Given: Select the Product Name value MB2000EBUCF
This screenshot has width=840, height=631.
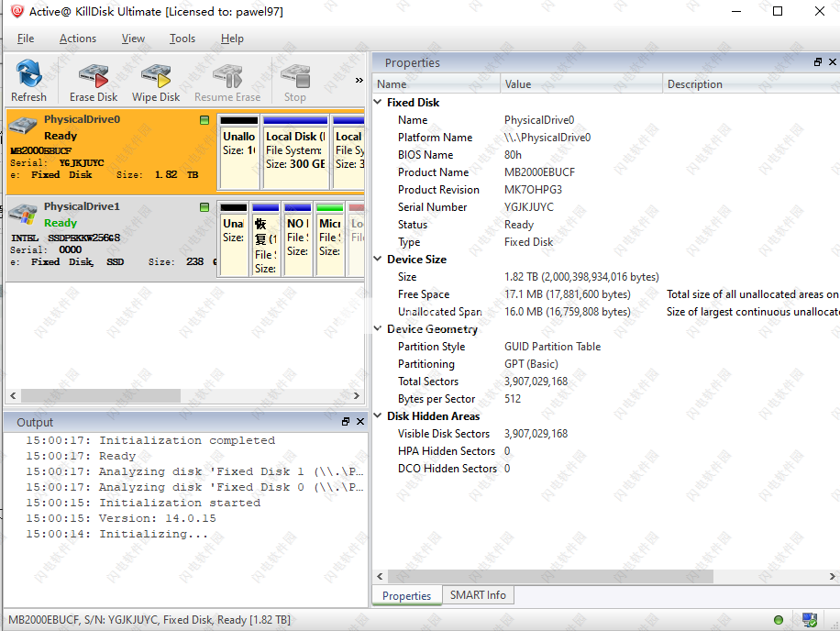Looking at the screenshot, I should (539, 172).
